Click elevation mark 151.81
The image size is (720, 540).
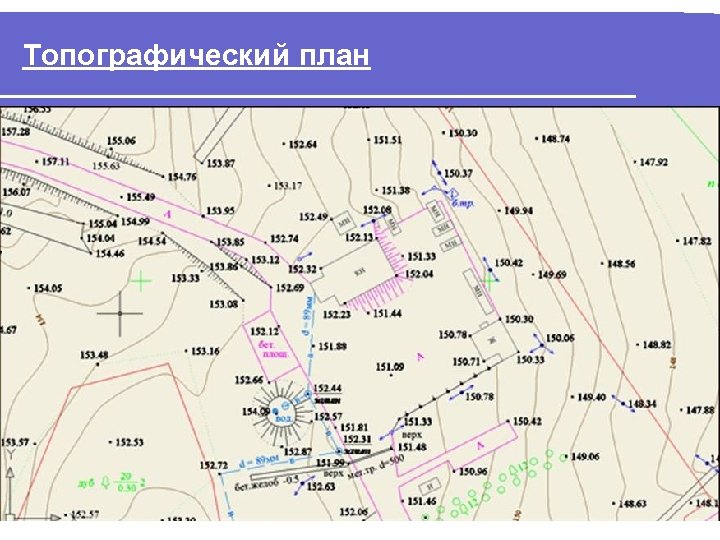354,428
